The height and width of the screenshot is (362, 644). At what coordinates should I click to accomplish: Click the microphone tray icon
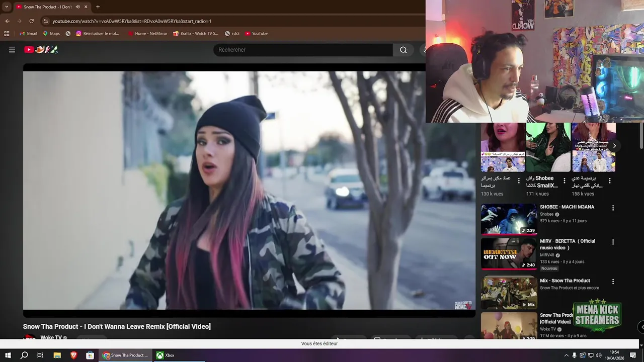pos(575,355)
